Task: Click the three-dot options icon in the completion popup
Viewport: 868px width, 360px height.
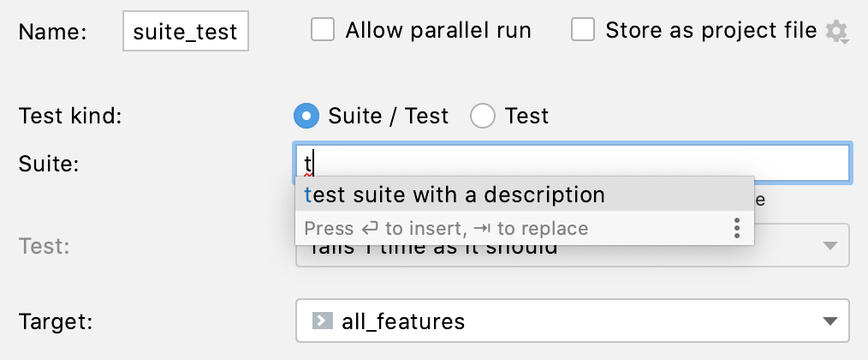Action: (736, 228)
